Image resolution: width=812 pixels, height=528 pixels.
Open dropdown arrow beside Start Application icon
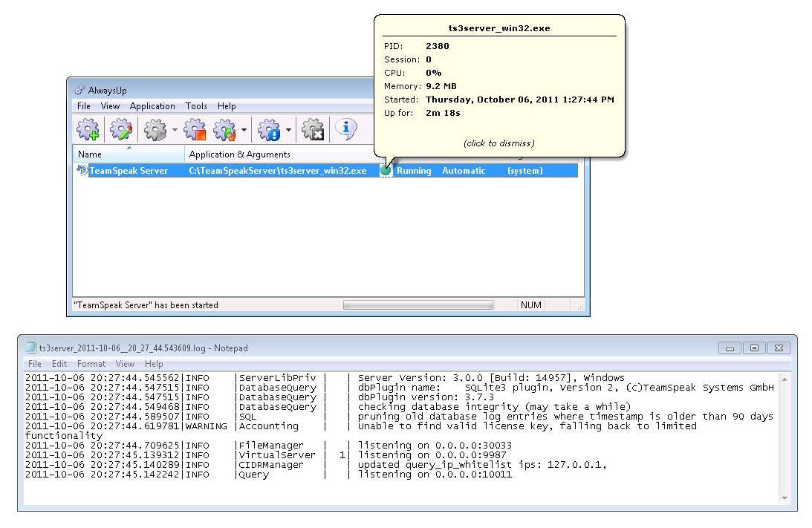point(175,130)
